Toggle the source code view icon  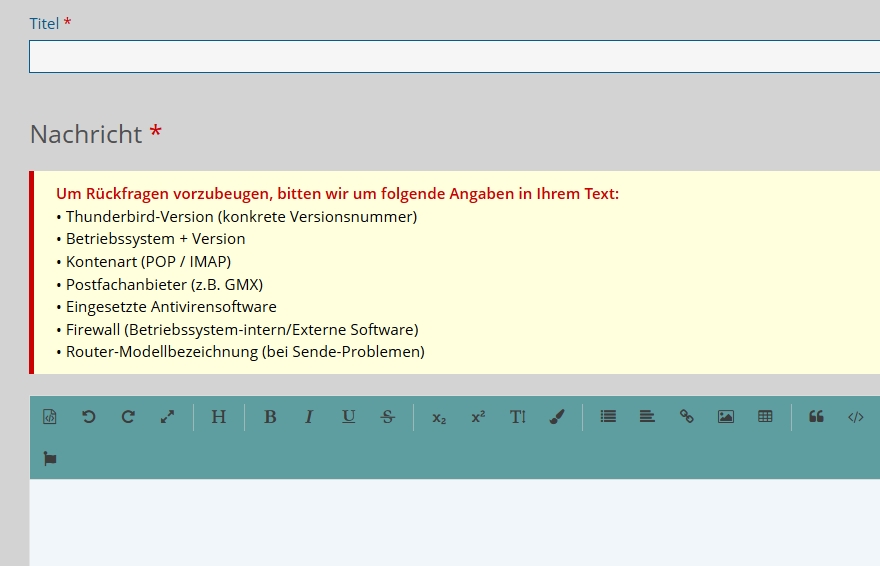[x=50, y=417]
